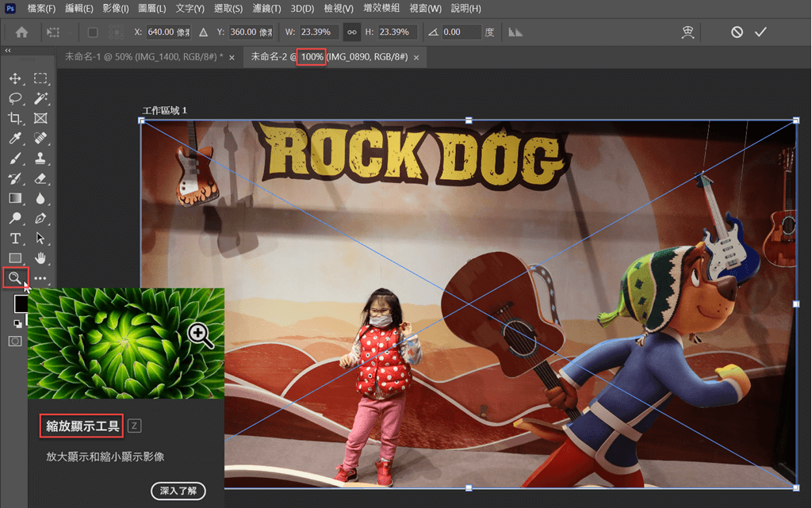Select the Pen tool
Image resolution: width=812 pixels, height=508 pixels.
point(40,218)
